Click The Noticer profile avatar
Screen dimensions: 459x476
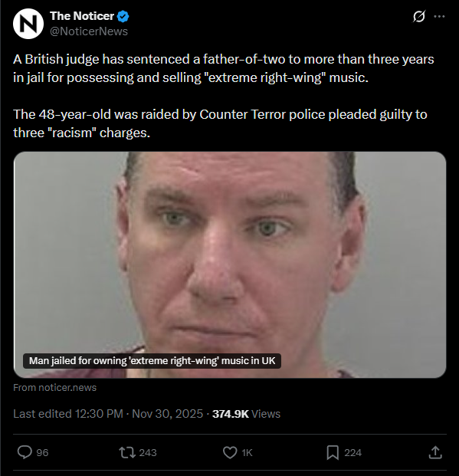(x=28, y=24)
